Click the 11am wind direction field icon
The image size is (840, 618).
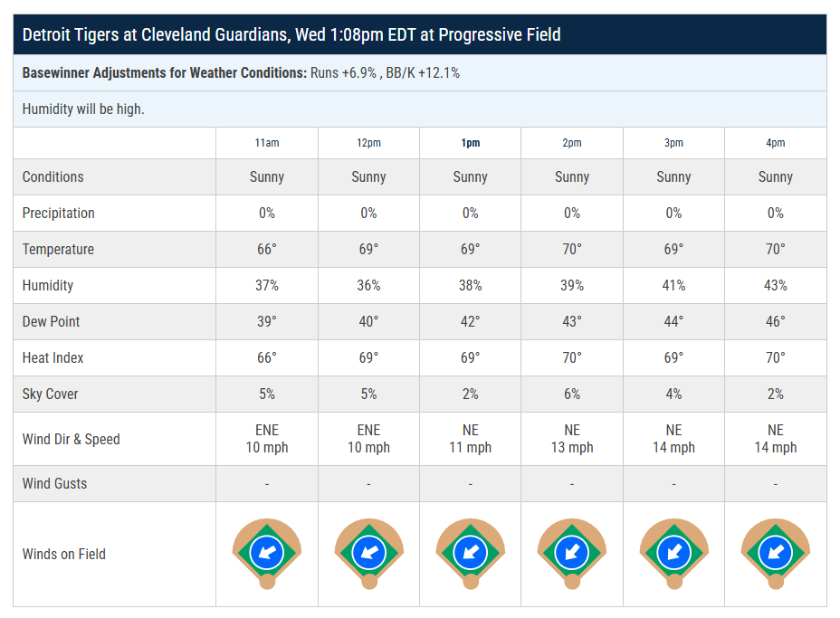(x=267, y=552)
